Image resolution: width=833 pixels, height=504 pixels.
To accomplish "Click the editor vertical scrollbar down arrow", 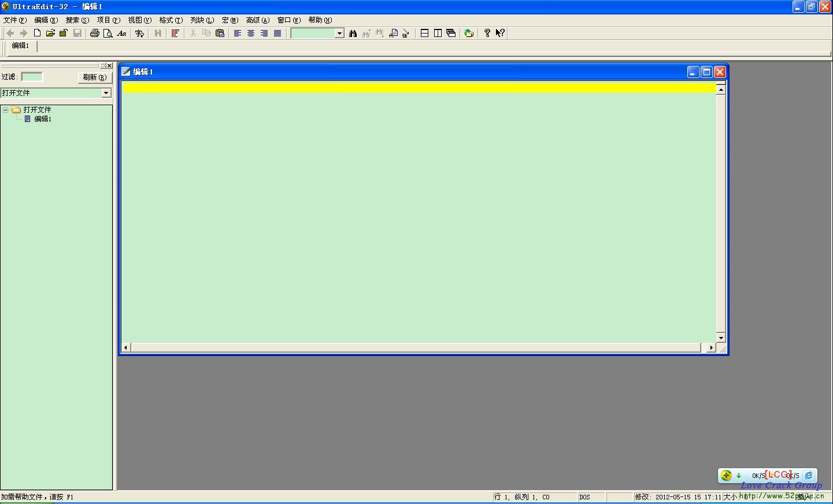I will 720,338.
